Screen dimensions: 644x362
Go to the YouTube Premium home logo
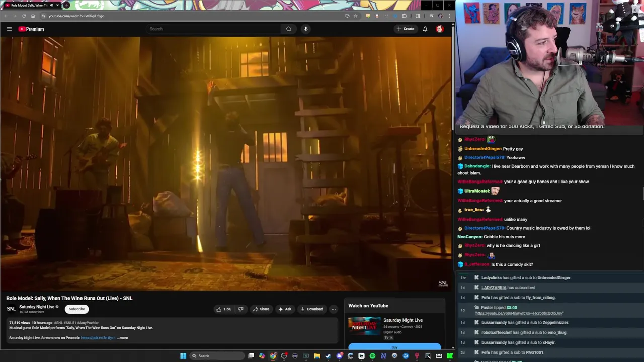31,29
